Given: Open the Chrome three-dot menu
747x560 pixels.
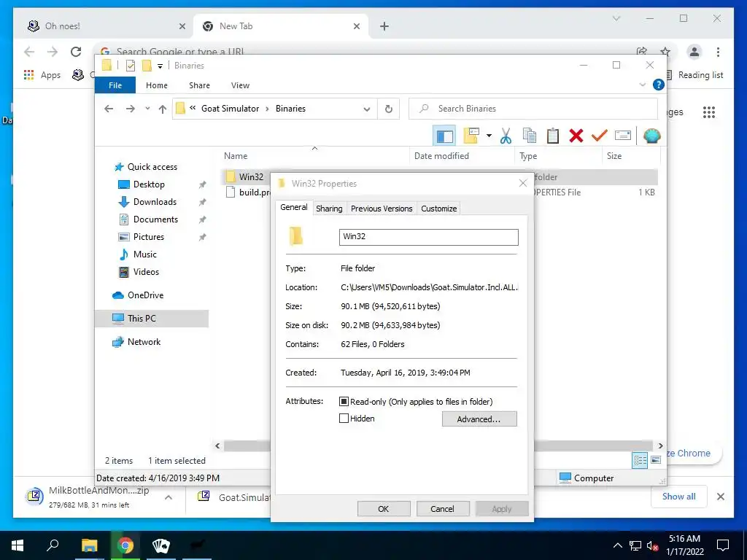Looking at the screenshot, I should pyautogui.click(x=718, y=52).
